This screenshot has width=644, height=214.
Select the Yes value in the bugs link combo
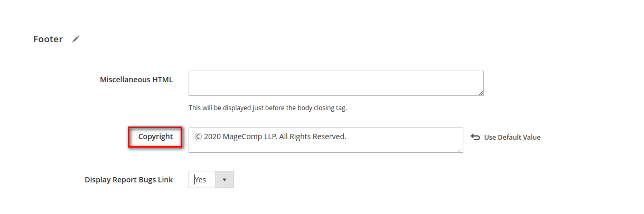(200, 180)
